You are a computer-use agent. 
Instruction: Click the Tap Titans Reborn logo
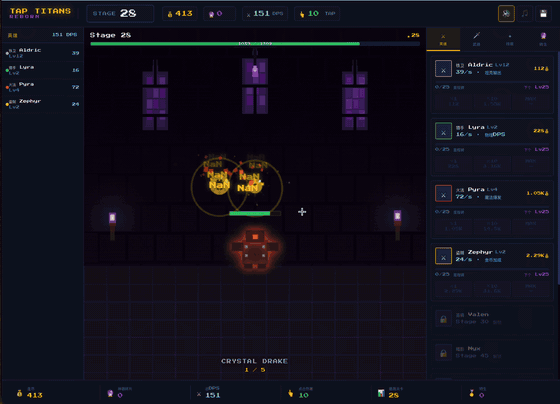pos(40,13)
